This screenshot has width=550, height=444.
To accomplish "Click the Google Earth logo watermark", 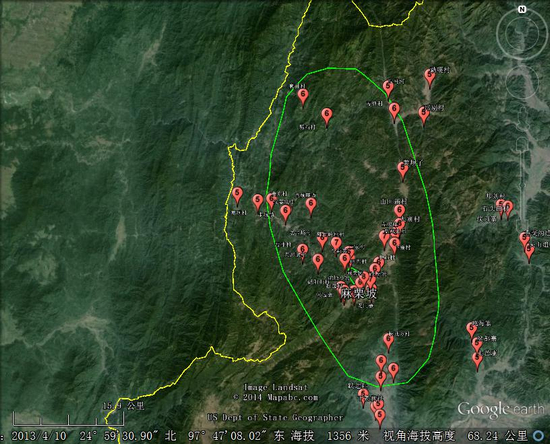I will [501, 409].
